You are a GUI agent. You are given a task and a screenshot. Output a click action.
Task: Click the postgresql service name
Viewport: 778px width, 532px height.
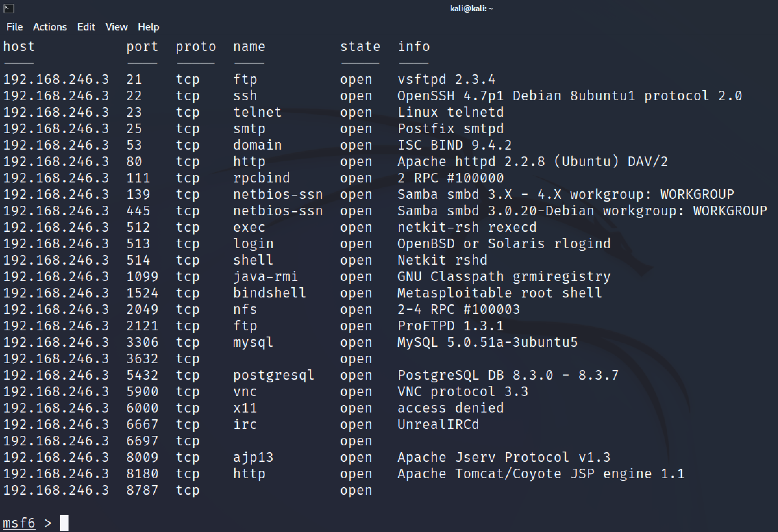tap(273, 375)
